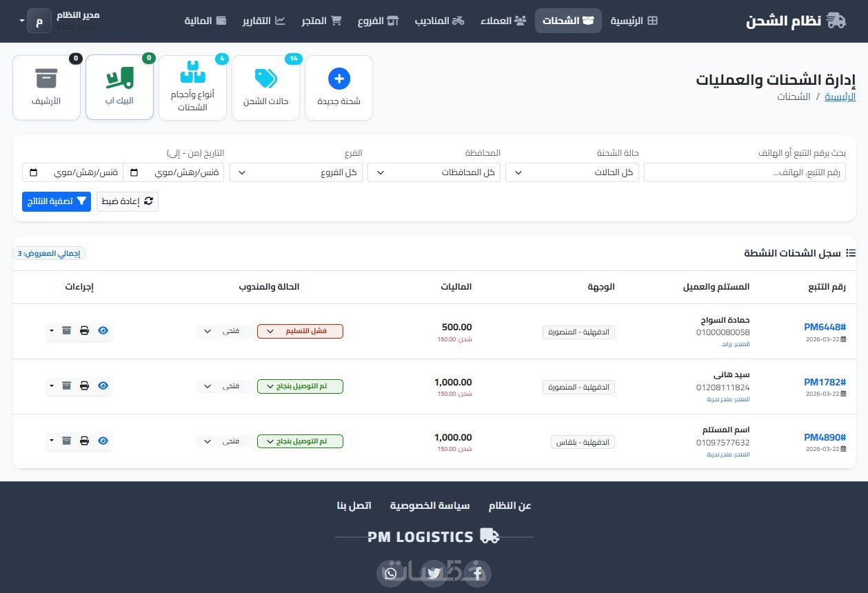View shipment PM4890 with eye icon
This screenshot has height=593, width=868.
(x=103, y=441)
